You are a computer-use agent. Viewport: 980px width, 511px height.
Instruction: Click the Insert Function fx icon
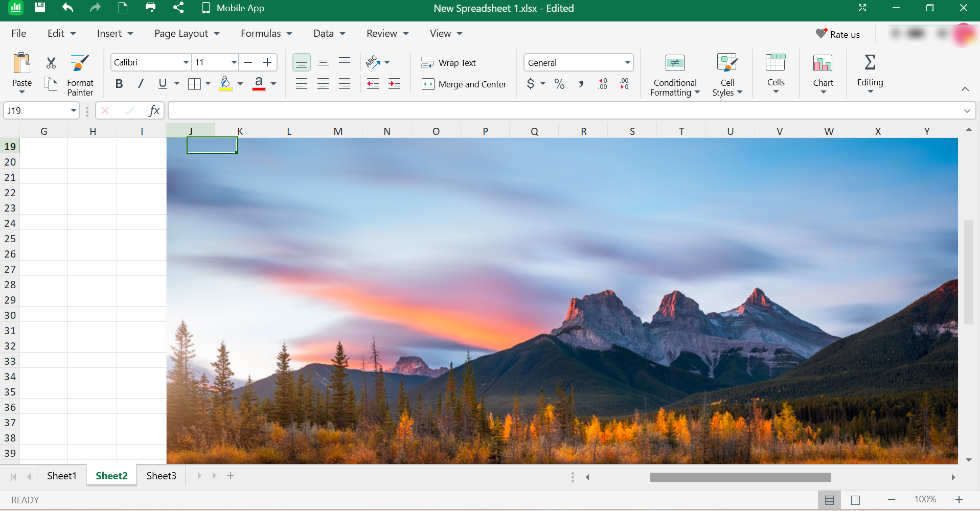click(x=153, y=110)
